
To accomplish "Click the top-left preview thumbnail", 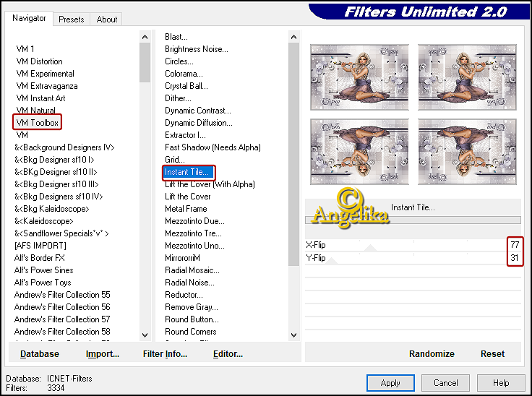I will 359,78.
